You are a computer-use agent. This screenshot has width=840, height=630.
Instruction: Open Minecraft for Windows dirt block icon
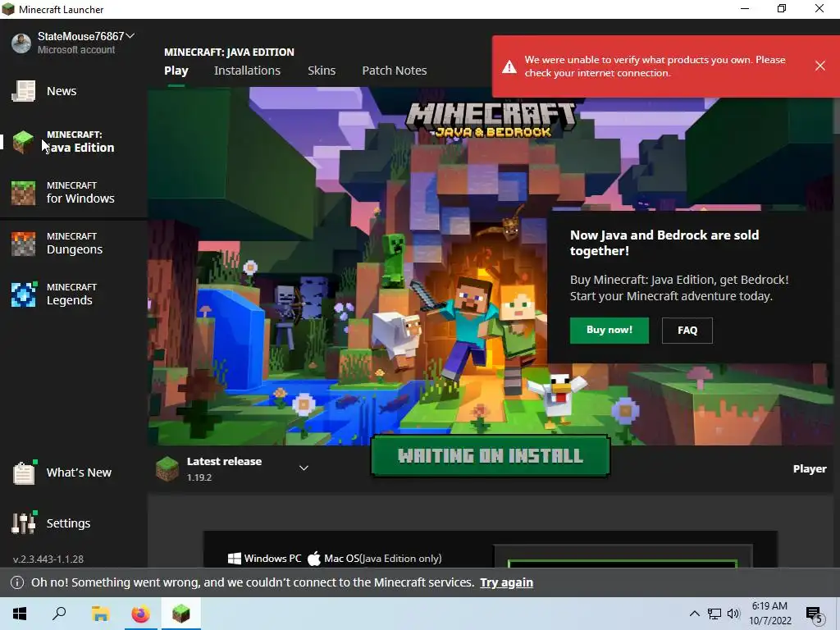pyautogui.click(x=24, y=192)
